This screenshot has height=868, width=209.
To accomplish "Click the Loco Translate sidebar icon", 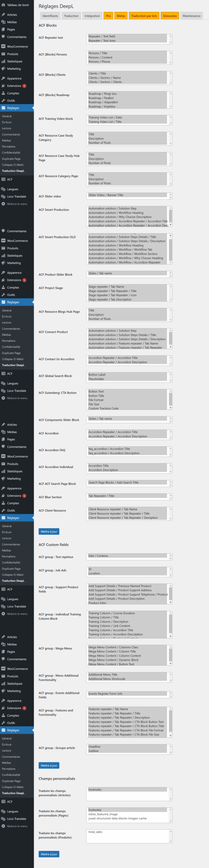I will [x=3, y=197].
